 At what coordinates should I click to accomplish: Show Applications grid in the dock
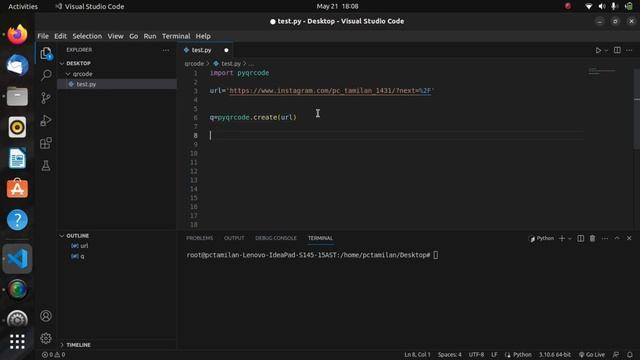[x=17, y=342]
